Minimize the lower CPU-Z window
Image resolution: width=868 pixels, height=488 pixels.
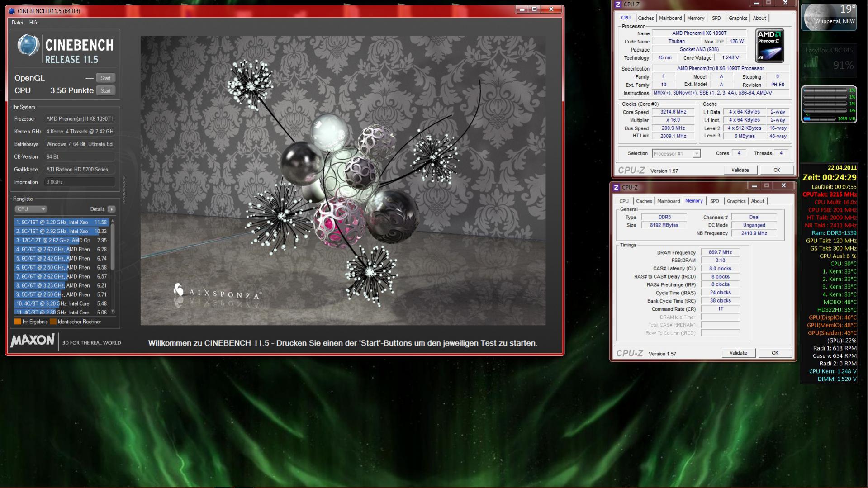[x=754, y=186]
